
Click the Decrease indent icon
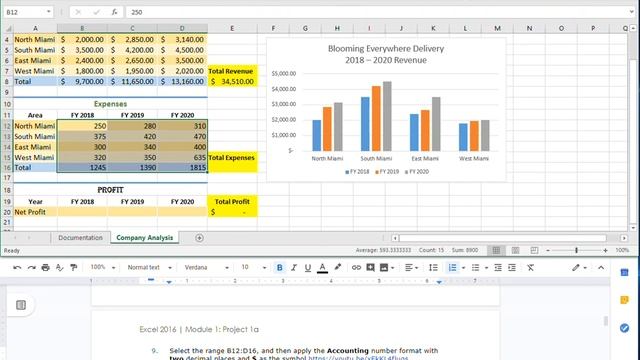point(498,268)
